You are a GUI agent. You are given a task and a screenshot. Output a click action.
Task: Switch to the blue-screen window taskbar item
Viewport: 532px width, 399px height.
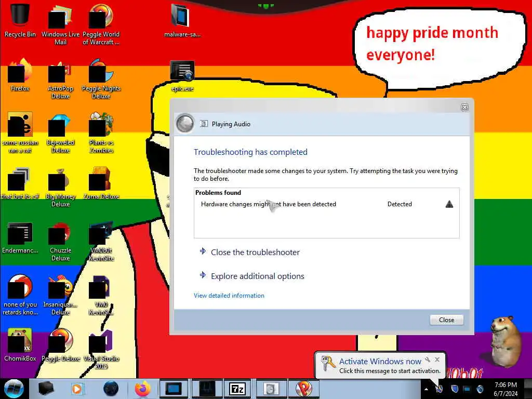coord(174,389)
